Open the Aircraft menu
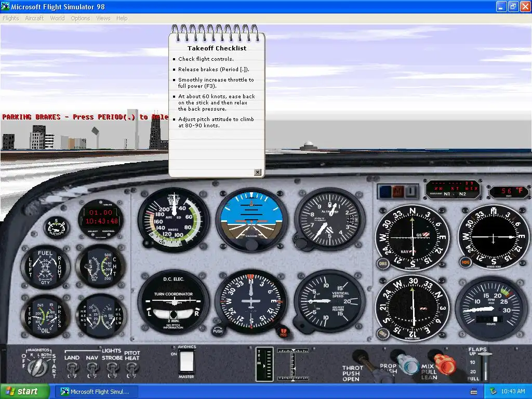The width and height of the screenshot is (532, 399). (x=34, y=18)
